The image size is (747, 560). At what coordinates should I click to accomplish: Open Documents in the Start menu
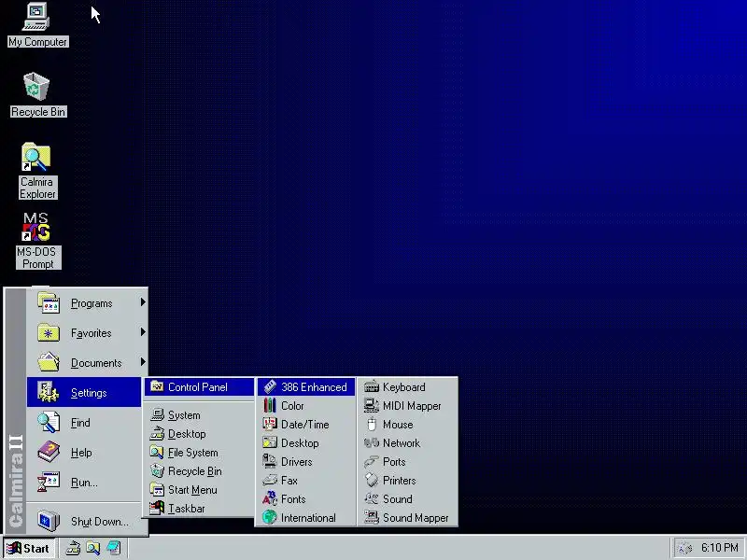pyautogui.click(x=87, y=363)
